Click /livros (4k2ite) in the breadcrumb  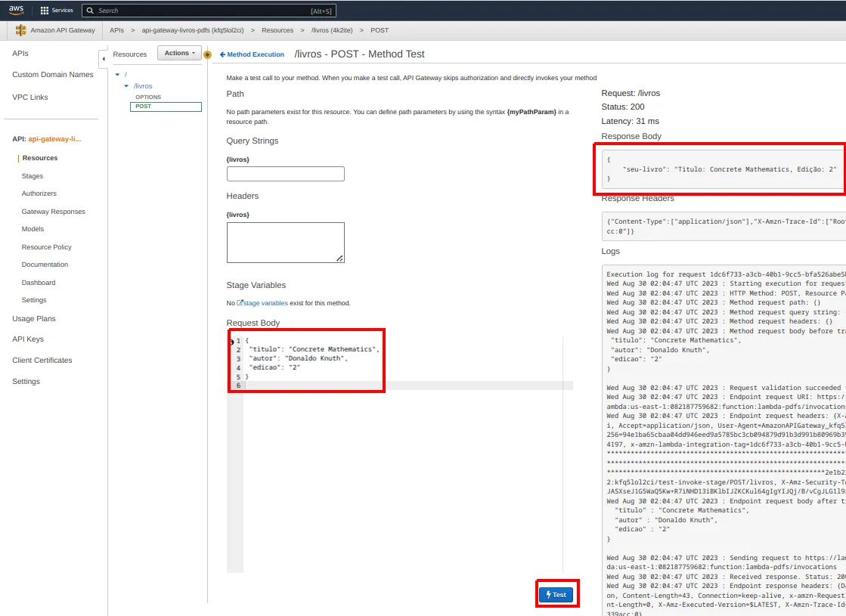pos(332,30)
